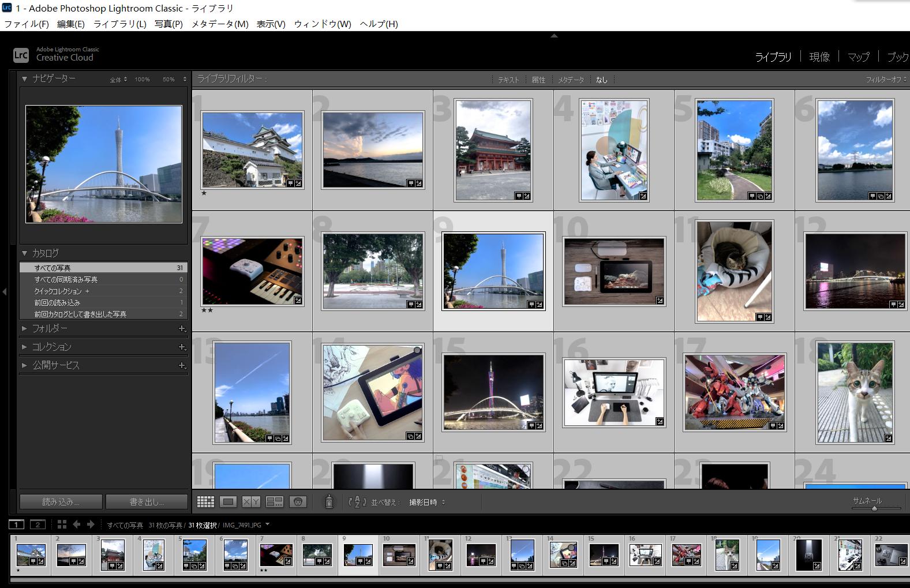The width and height of the screenshot is (910, 588).
Task: Toggle the A-Z sort direction
Action: [x=357, y=501]
